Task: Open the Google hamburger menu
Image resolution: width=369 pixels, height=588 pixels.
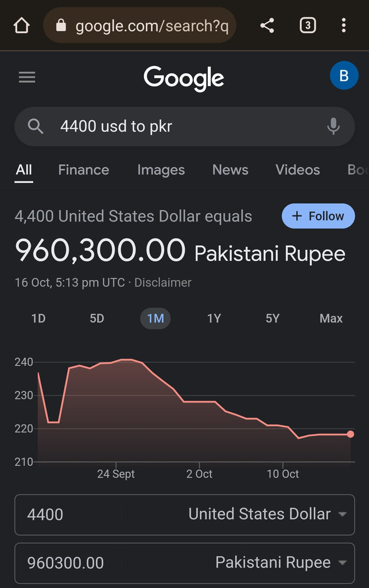Action: 27,78
